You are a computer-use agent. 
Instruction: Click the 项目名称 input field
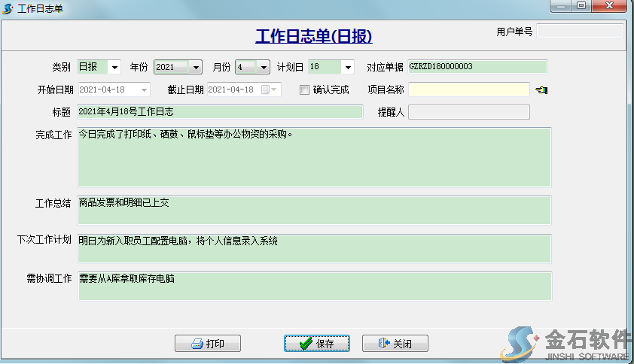[x=468, y=89]
